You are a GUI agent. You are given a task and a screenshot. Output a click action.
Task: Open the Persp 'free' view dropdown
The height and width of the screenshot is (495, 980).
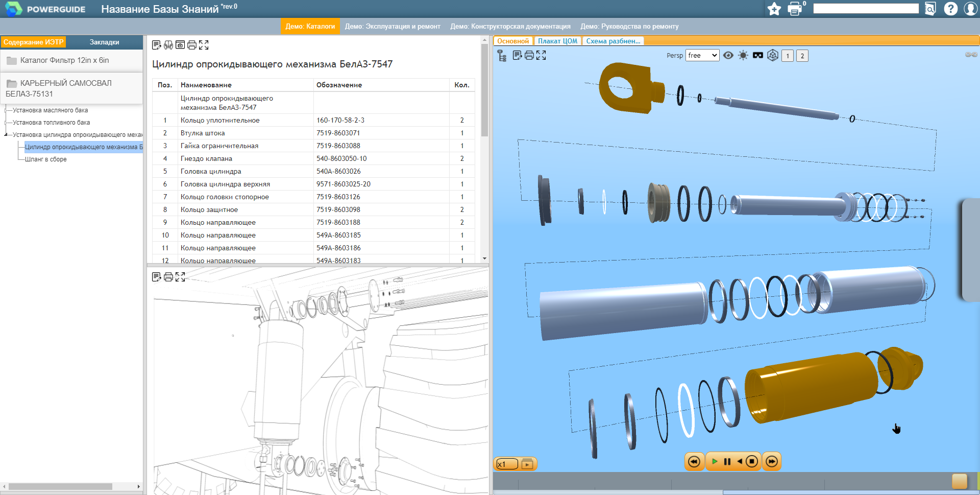pyautogui.click(x=702, y=55)
